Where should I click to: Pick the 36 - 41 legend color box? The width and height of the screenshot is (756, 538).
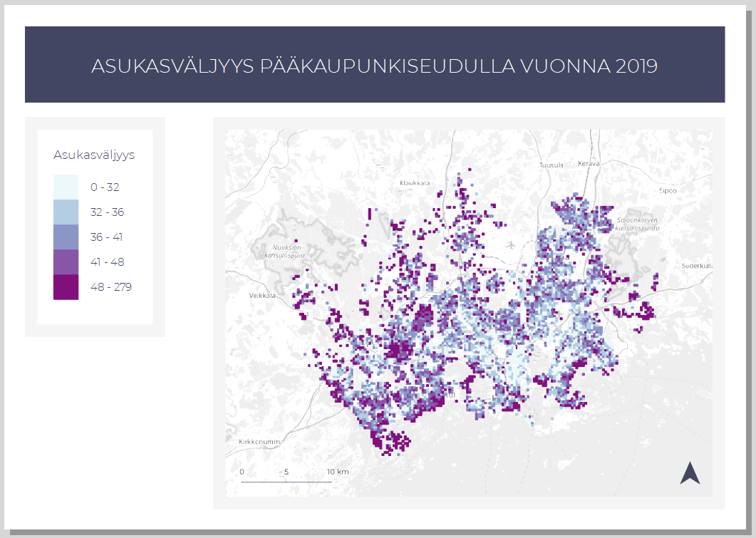point(66,237)
